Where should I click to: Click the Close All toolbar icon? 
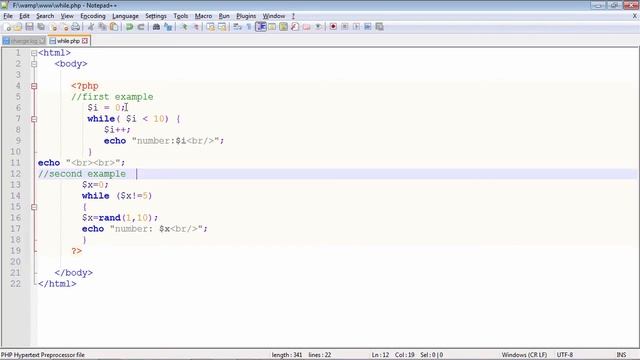(x=64, y=27)
